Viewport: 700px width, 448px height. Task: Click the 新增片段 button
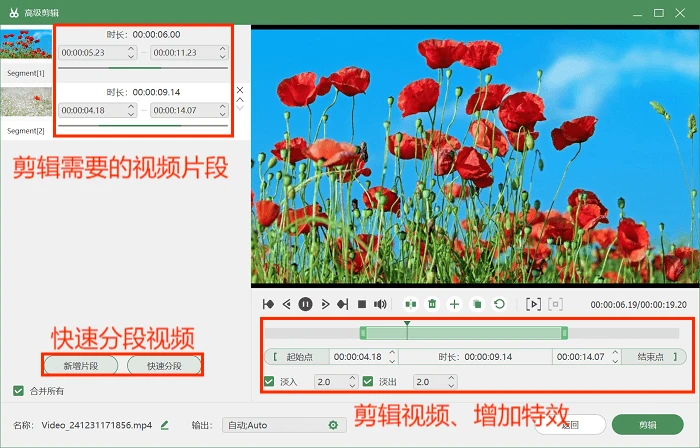point(81,366)
